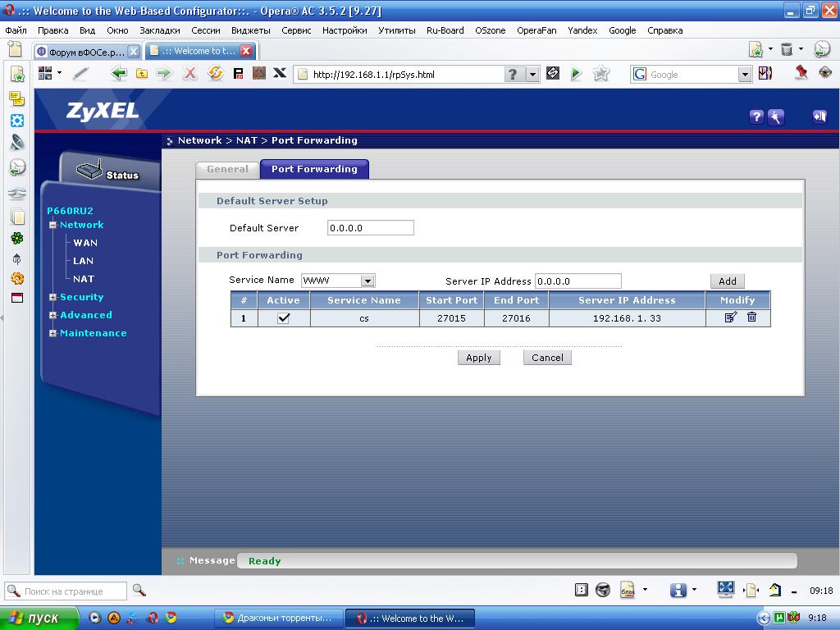Select the LAN item under Network
Screen dimensions: 840x630
[83, 261]
